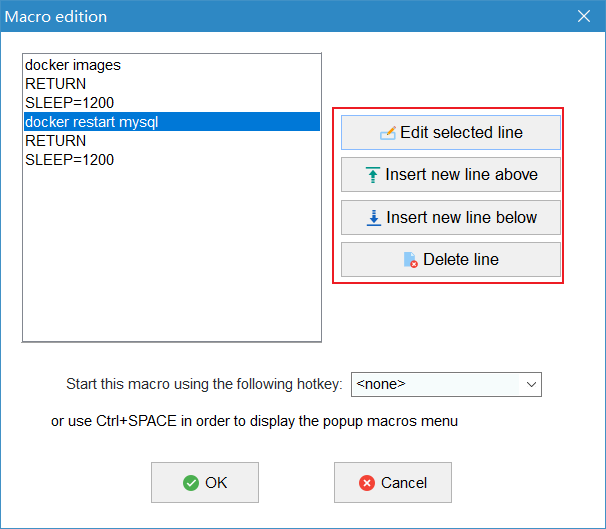Click the OK button label
This screenshot has height=529, width=606.
[x=216, y=483]
